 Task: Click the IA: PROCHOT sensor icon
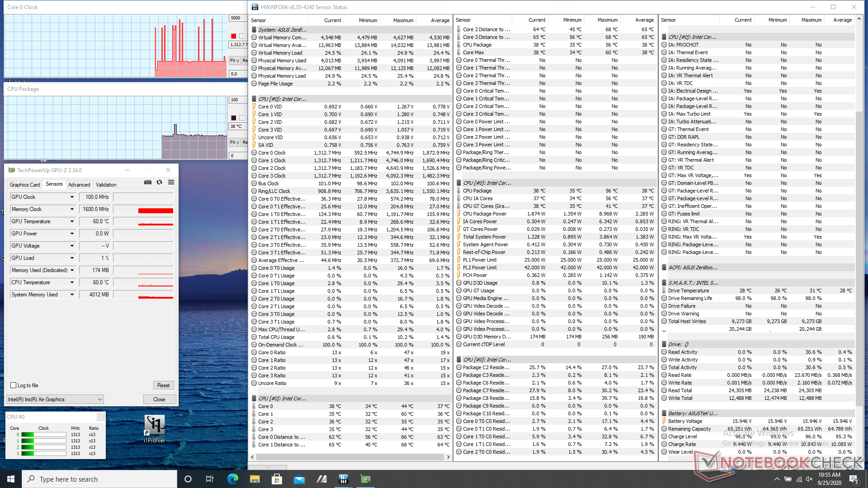664,45
